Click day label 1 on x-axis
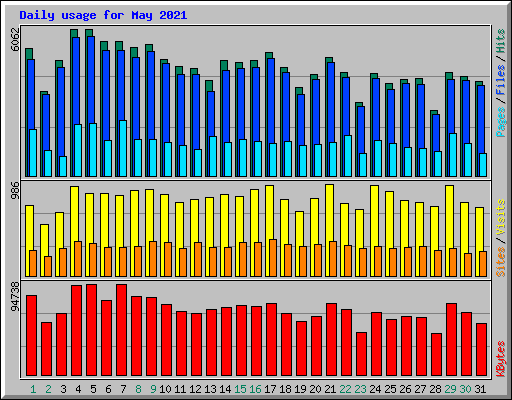The height and width of the screenshot is (400, 512). pos(33,389)
